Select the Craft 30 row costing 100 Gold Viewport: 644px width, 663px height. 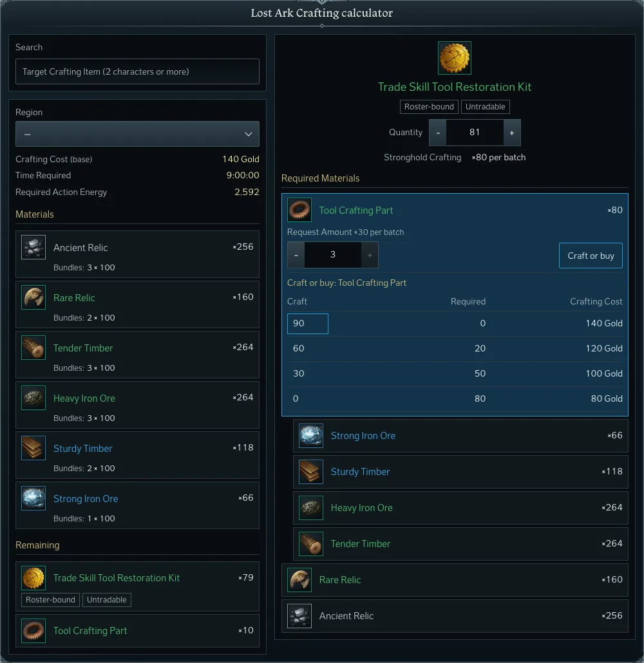point(455,373)
